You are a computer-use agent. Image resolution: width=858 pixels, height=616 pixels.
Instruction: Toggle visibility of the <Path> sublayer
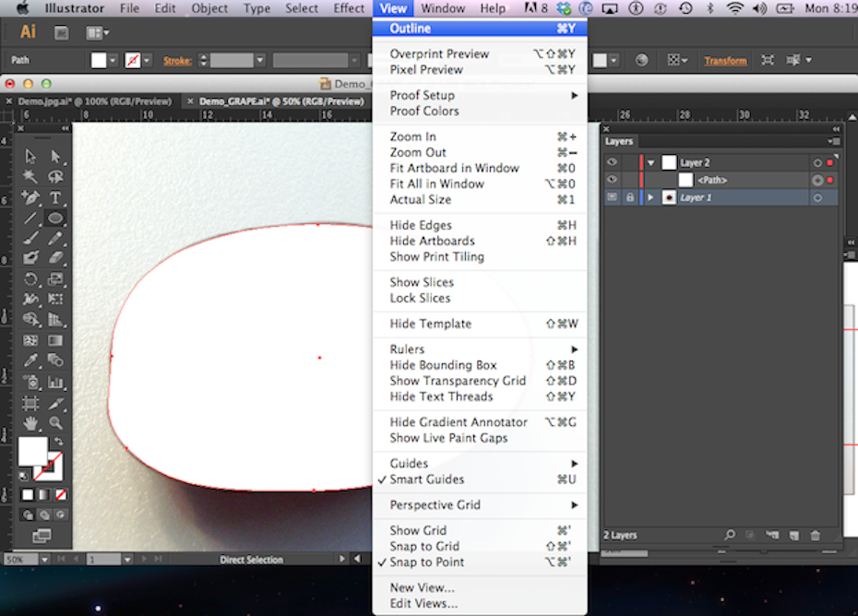(612, 180)
